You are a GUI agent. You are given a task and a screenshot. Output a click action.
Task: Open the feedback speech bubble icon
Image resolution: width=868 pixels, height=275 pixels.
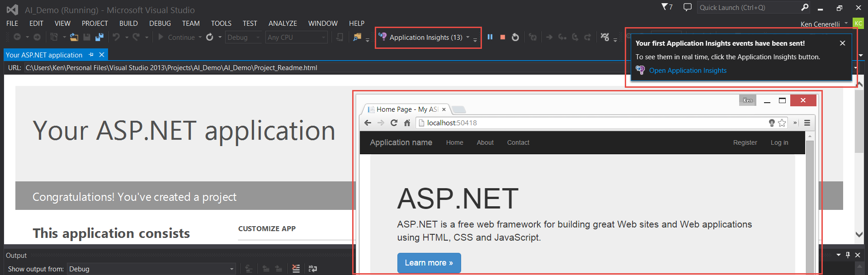[688, 7]
